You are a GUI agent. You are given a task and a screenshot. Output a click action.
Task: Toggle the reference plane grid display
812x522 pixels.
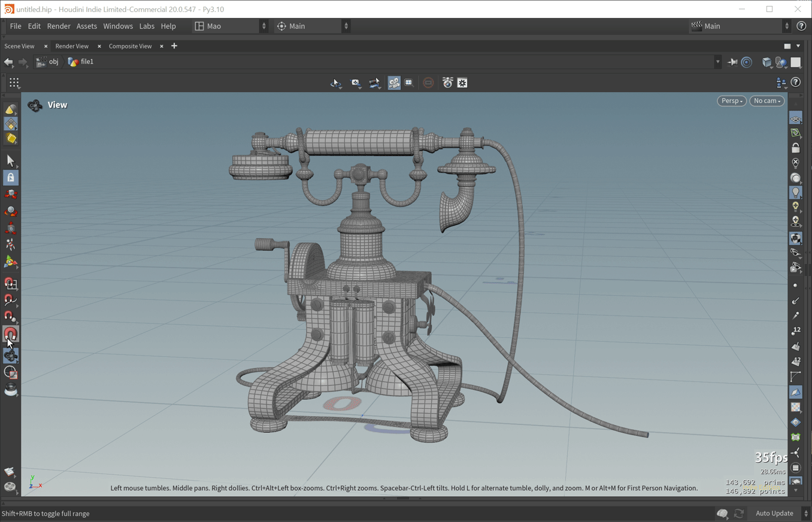(795, 119)
